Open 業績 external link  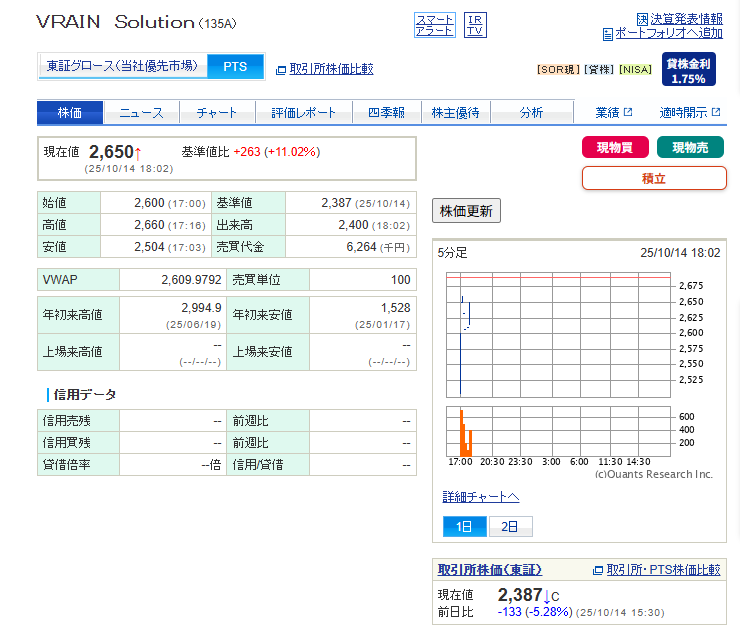coord(613,113)
